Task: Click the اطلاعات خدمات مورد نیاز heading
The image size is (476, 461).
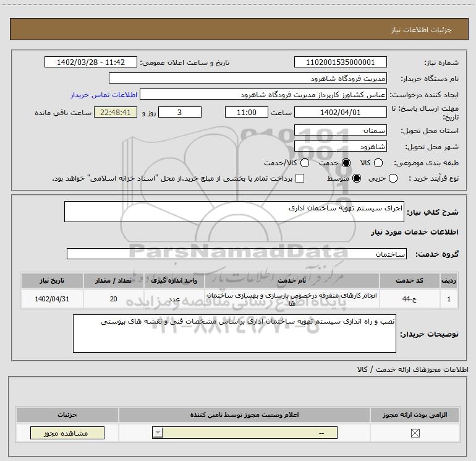Action: pyautogui.click(x=414, y=232)
